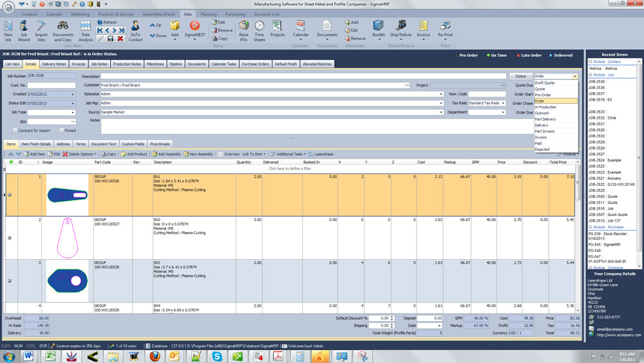Viewport: 644px width, 363px height.
Task: Open Firefox from the Windows taskbar
Action: tap(154, 356)
